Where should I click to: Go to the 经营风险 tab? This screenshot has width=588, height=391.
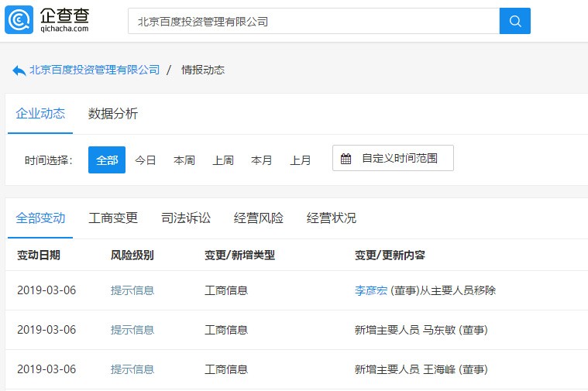(259, 218)
